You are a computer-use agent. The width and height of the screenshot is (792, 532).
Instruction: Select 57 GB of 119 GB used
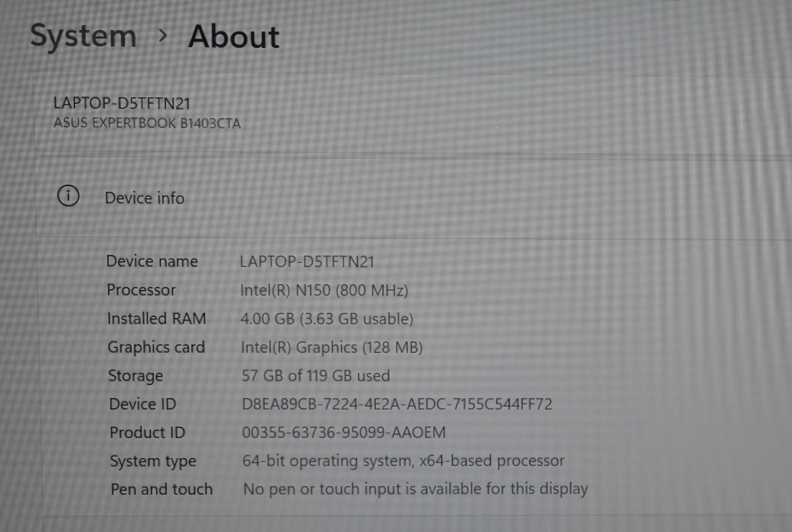click(x=316, y=376)
